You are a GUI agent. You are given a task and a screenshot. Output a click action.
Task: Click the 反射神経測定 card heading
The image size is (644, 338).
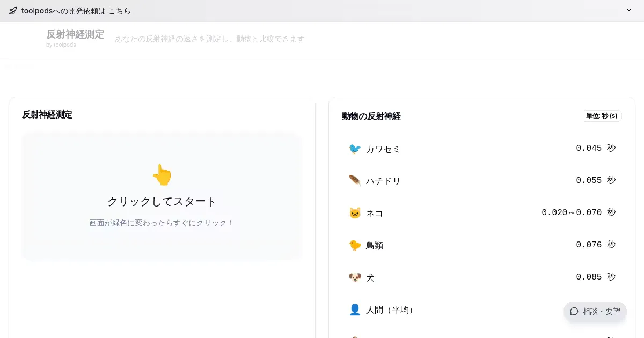point(47,115)
